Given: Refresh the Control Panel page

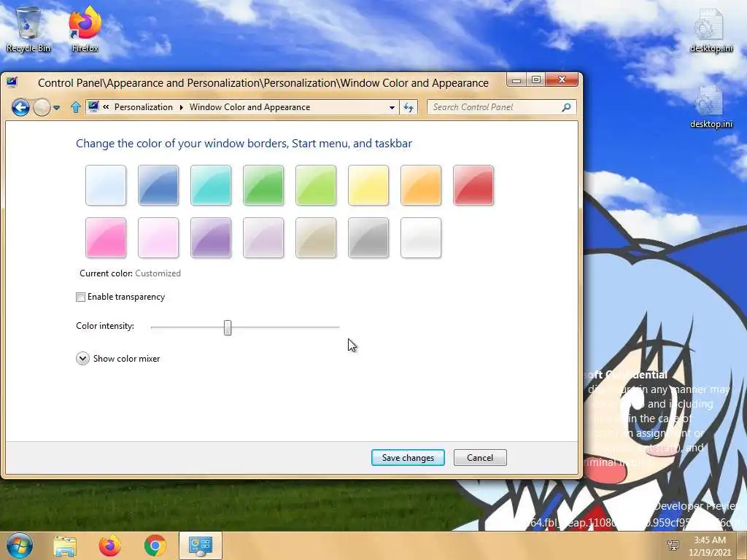Looking at the screenshot, I should pos(409,108).
